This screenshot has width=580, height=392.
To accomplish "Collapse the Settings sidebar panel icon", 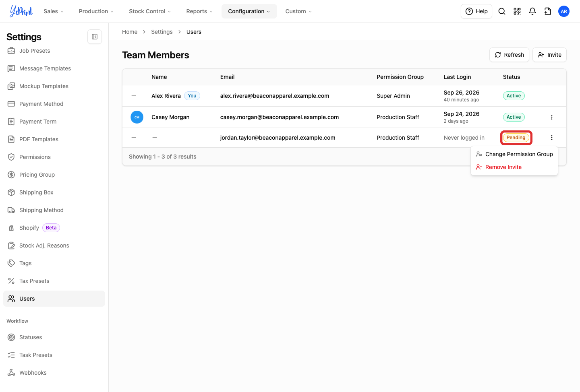I will 95,37.
